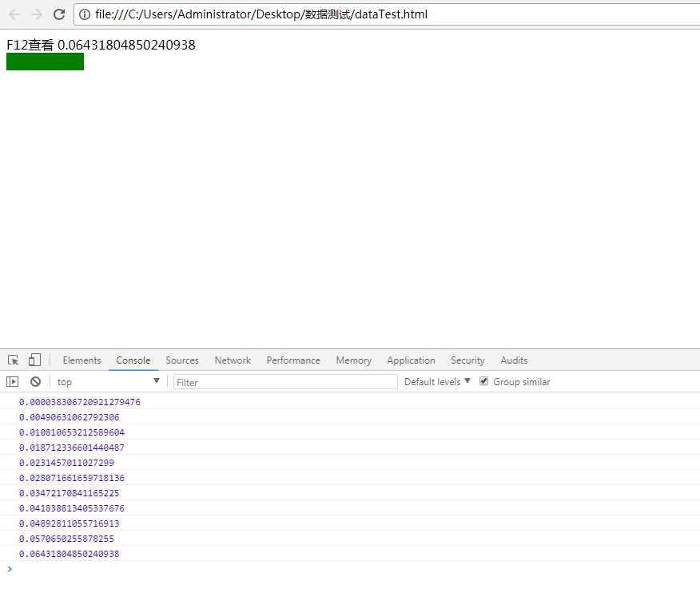
Task: Select log value 0.023145701102729​9
Action: tap(66, 463)
